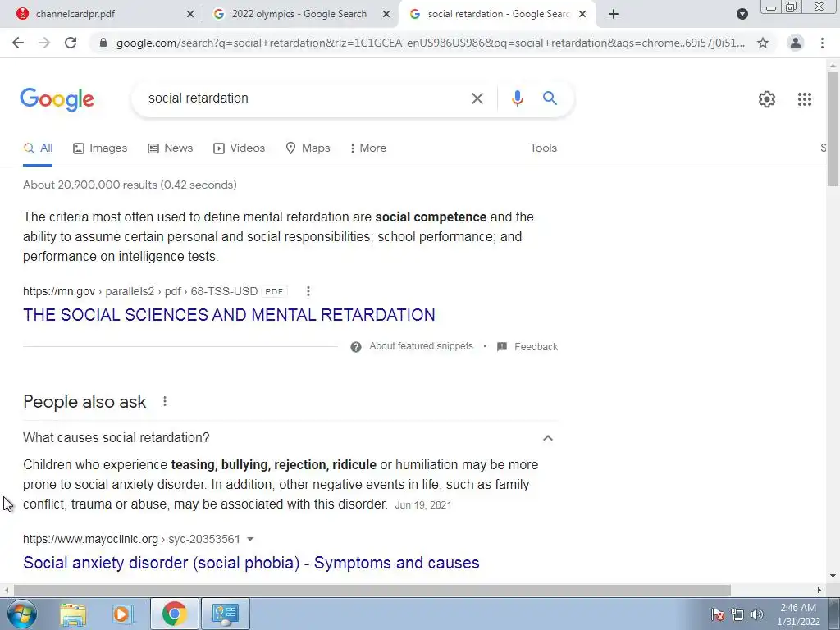The width and height of the screenshot is (840, 630).
Task: Click the vertical scrollbar thumb
Action: [x=833, y=129]
